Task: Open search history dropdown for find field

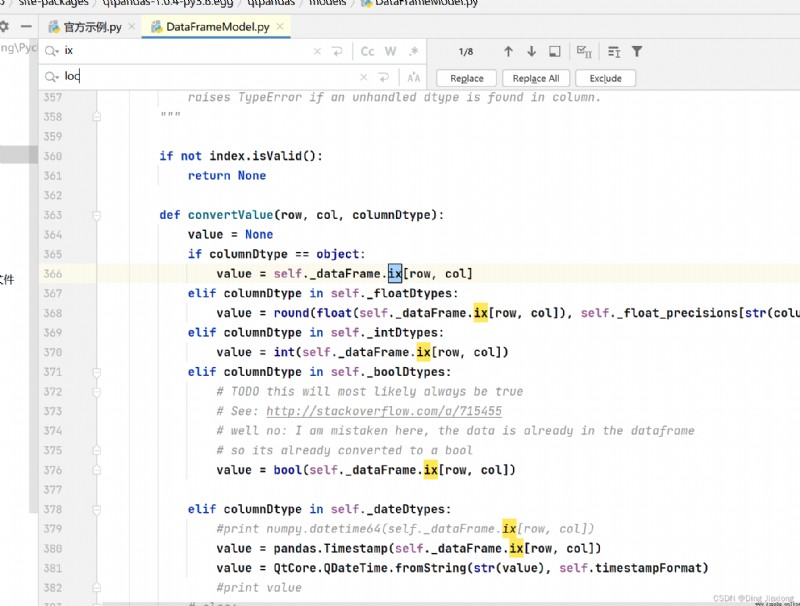Action: coord(52,51)
